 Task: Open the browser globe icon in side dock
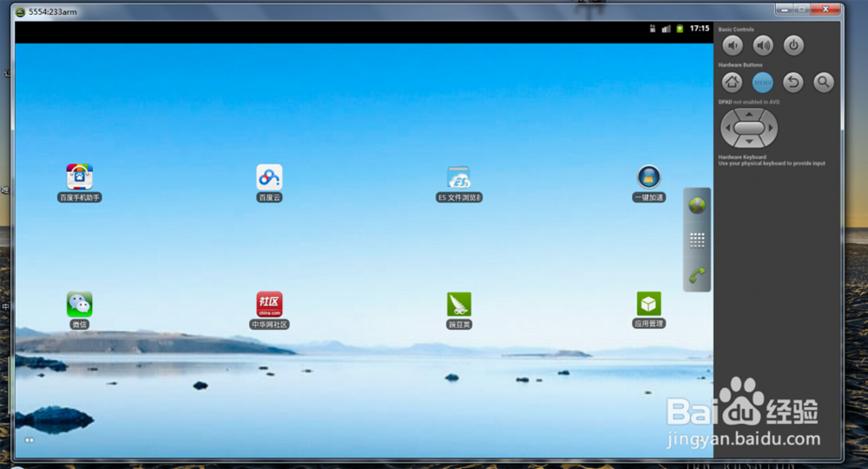coord(697,206)
